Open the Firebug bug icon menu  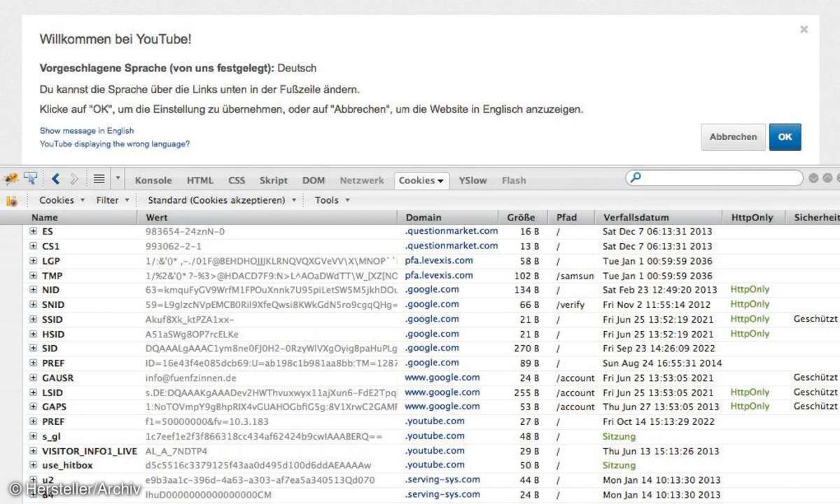pyautogui.click(x=11, y=179)
